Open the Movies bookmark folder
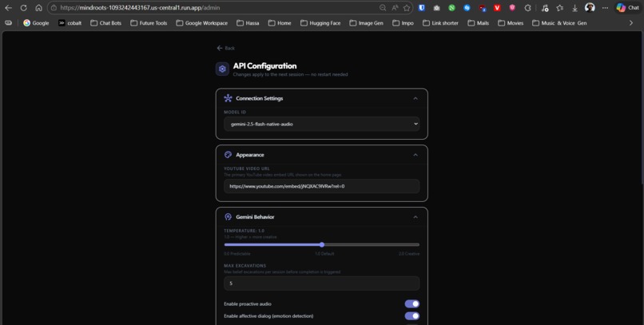The width and height of the screenshot is (644, 325). coord(511,23)
